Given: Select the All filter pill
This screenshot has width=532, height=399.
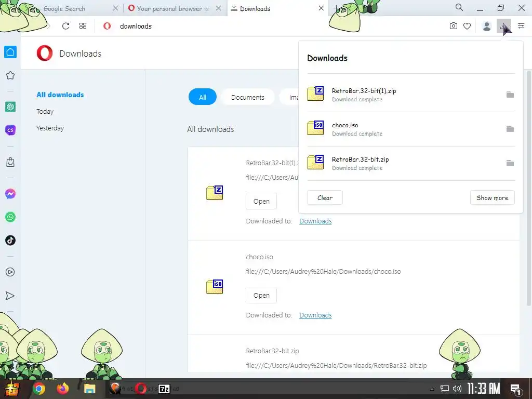Looking at the screenshot, I should coord(203,97).
